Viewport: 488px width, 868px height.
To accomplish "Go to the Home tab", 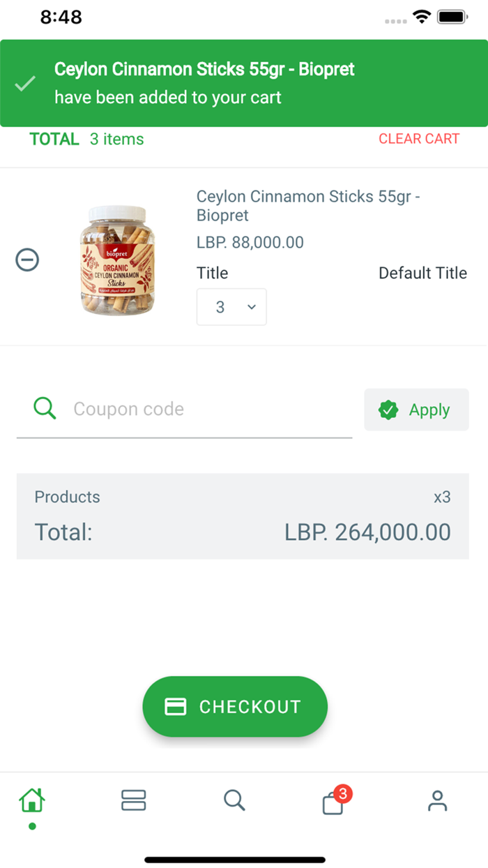I will coord(32,800).
